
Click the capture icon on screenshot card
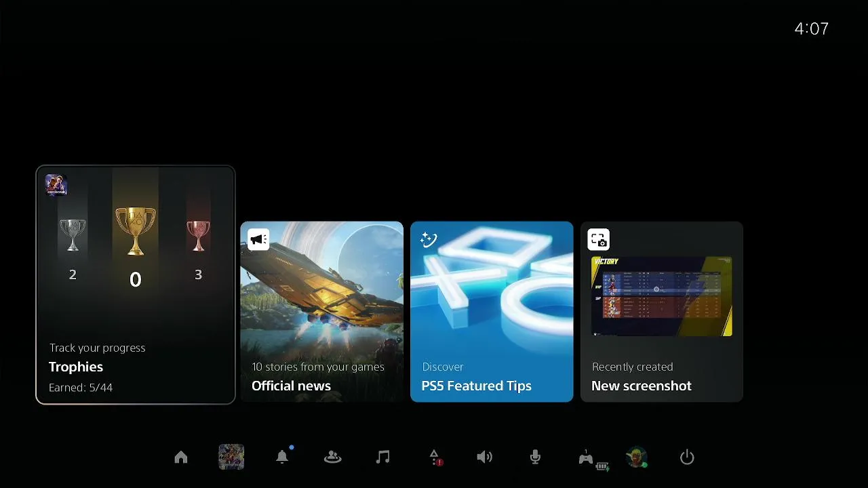598,239
